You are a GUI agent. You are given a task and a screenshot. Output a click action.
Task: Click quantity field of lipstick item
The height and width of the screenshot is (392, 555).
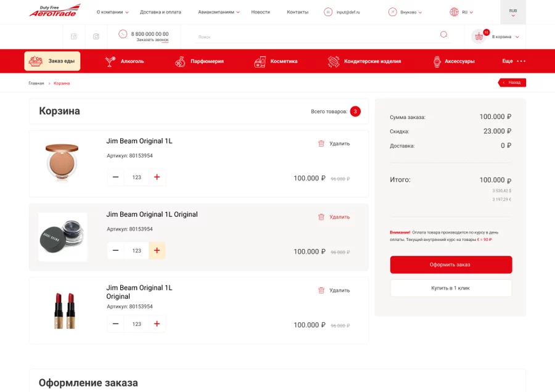[137, 324]
